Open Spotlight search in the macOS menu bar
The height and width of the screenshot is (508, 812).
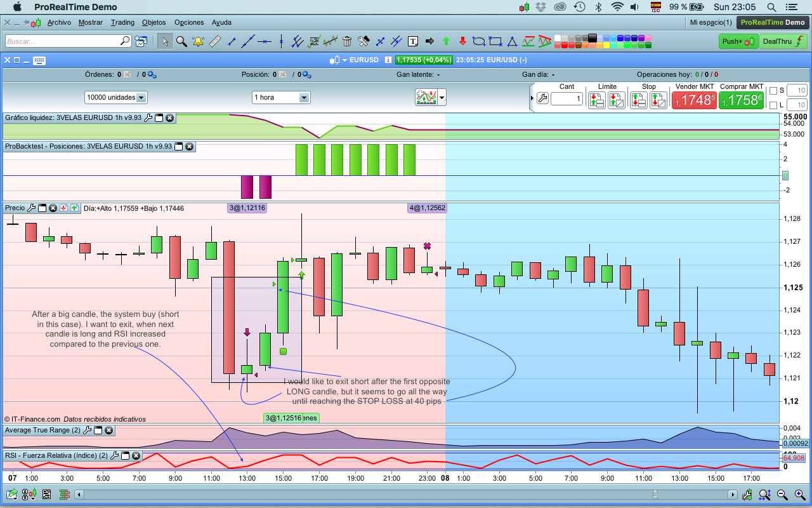pyautogui.click(x=771, y=7)
